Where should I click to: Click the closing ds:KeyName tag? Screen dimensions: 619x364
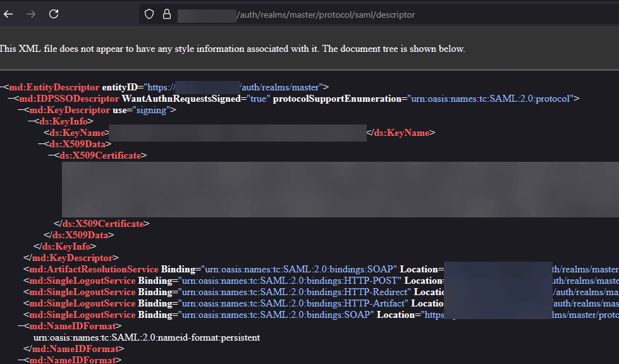[401, 133]
